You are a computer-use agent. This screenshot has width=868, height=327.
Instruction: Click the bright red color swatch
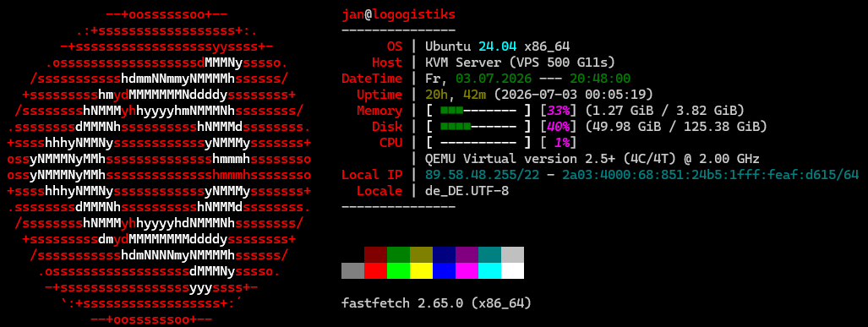(x=375, y=270)
